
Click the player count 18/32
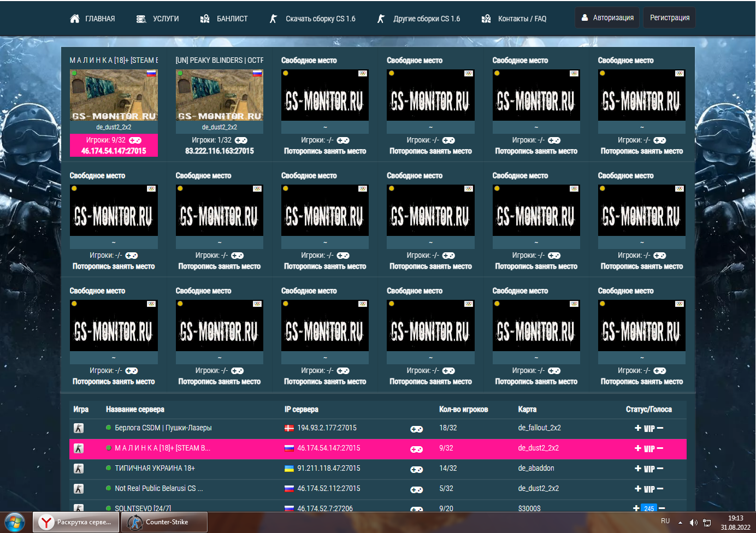tap(448, 428)
